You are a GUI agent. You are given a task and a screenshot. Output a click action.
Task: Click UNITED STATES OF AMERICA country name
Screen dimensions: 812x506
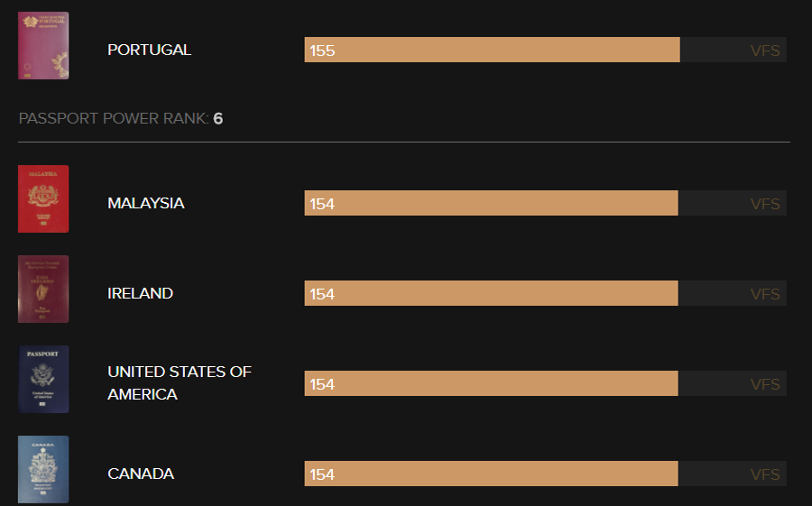pyautogui.click(x=180, y=383)
